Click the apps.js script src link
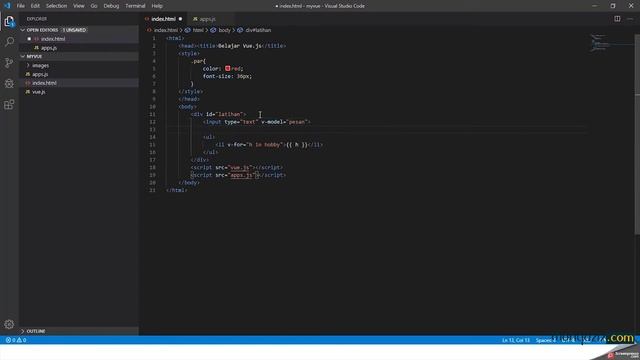The image size is (640, 360). pyautogui.click(x=241, y=175)
